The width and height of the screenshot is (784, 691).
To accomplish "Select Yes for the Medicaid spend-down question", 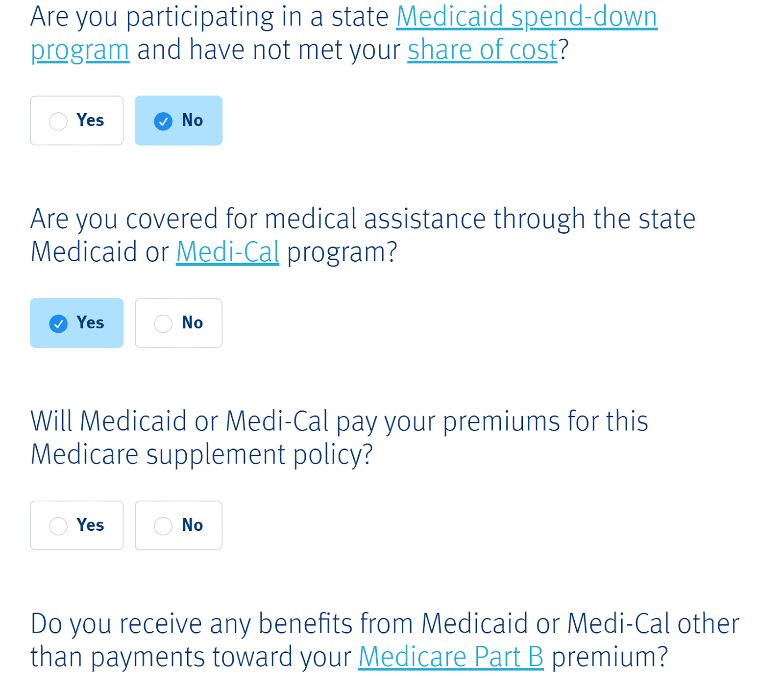I will [x=76, y=121].
